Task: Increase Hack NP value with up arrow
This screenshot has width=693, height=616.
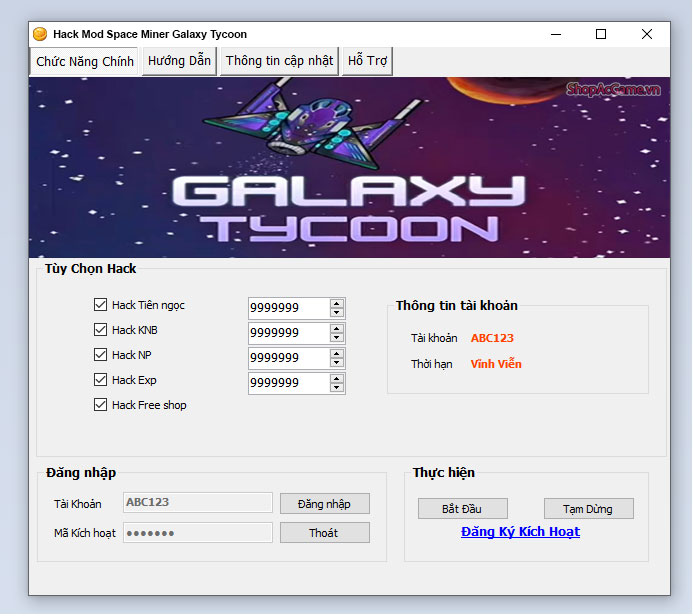Action: [337, 354]
